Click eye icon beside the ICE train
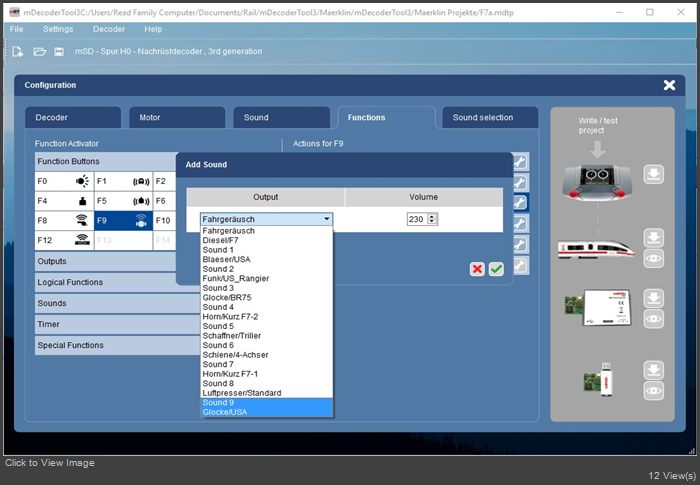This screenshot has width=700, height=485. 654,259
